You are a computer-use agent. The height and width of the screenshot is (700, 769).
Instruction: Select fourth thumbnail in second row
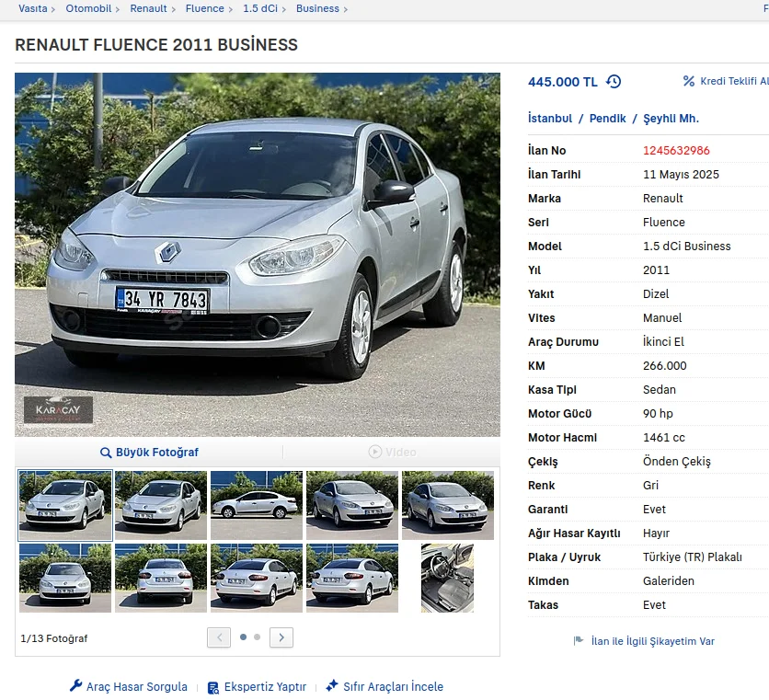(352, 578)
